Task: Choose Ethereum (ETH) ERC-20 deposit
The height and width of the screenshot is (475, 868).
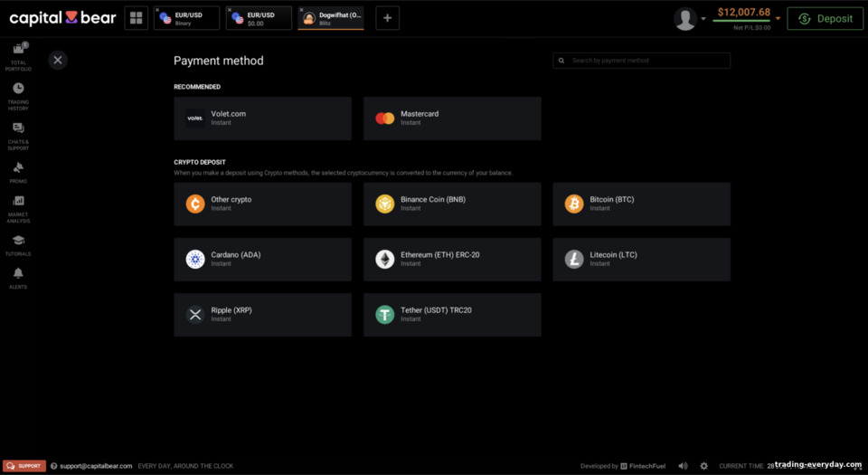Action: 452,260
